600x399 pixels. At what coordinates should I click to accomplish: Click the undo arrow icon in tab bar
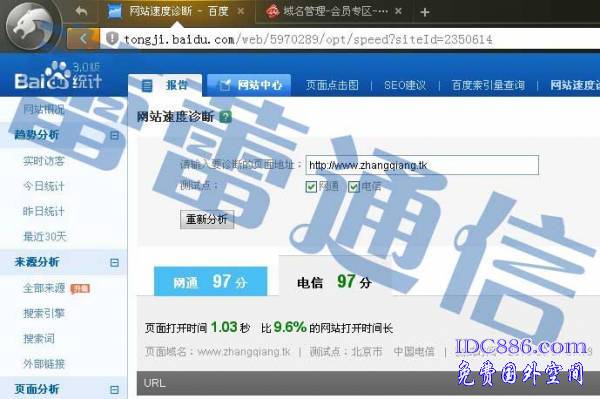click(81, 11)
